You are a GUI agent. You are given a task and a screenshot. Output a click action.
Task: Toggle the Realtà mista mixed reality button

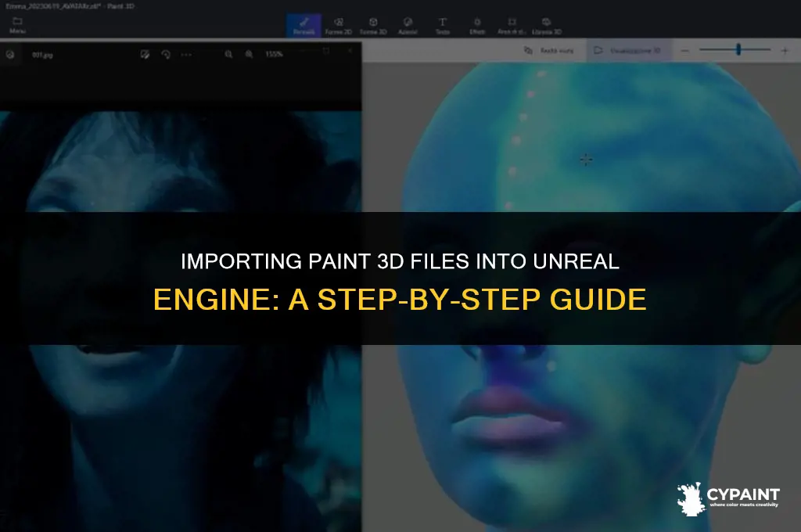tap(549, 51)
